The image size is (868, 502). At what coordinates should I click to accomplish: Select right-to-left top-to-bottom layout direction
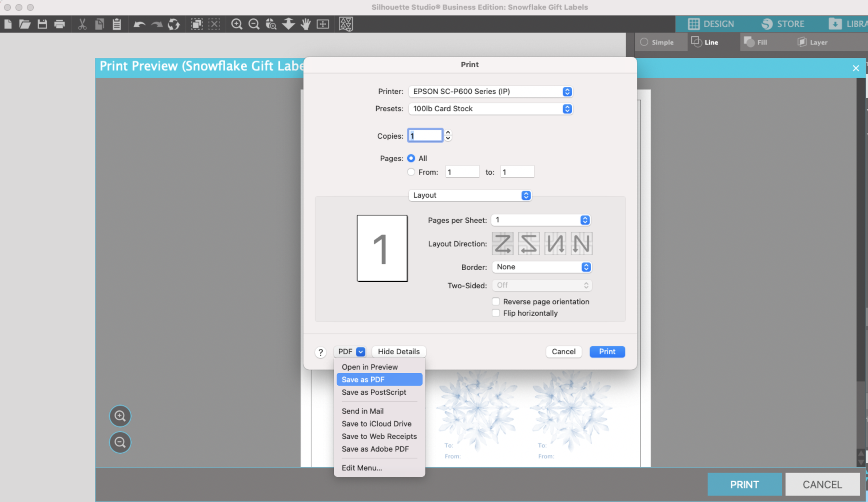click(x=529, y=244)
